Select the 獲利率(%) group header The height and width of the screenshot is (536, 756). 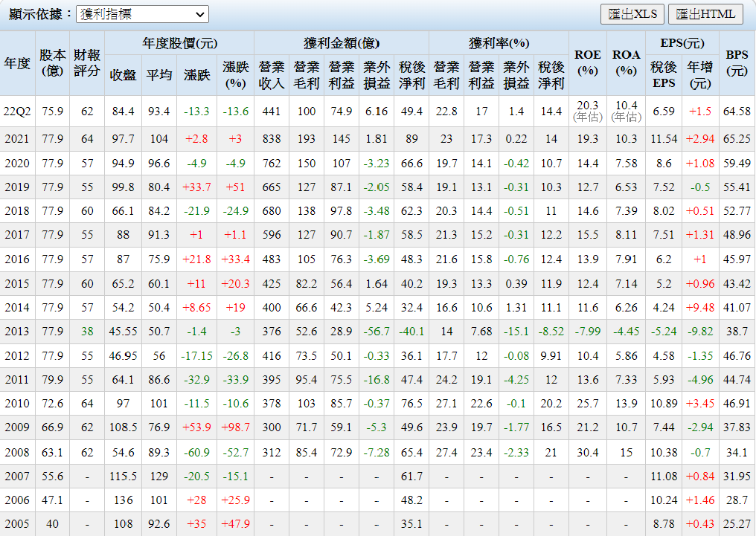point(499,42)
